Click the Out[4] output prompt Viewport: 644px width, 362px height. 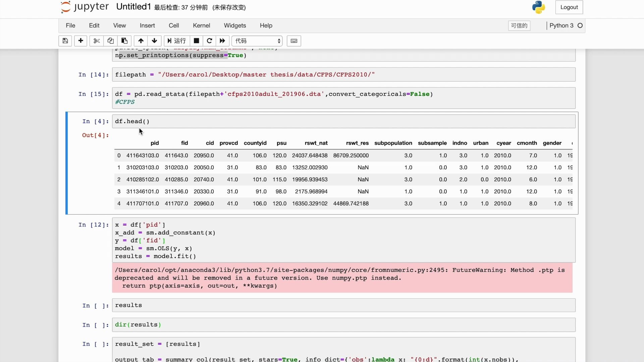tap(96, 135)
